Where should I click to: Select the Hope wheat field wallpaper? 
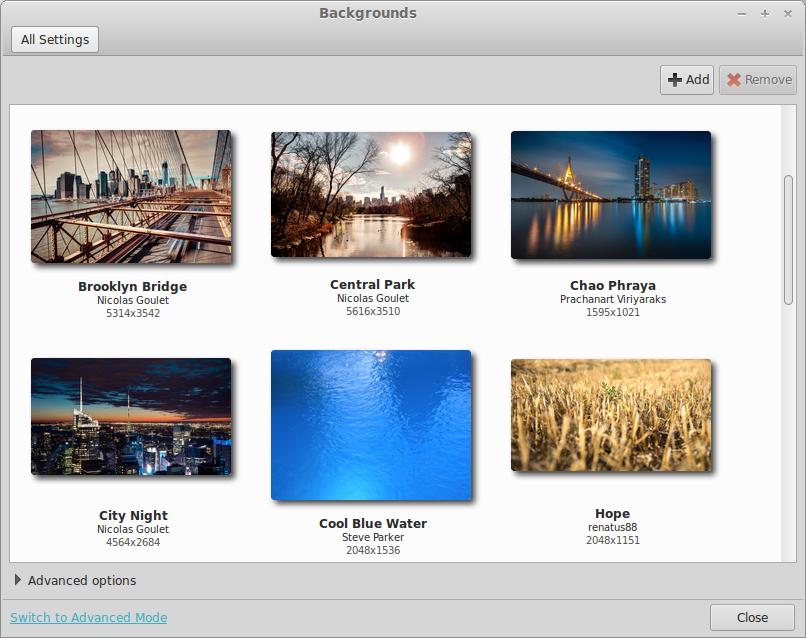point(611,415)
